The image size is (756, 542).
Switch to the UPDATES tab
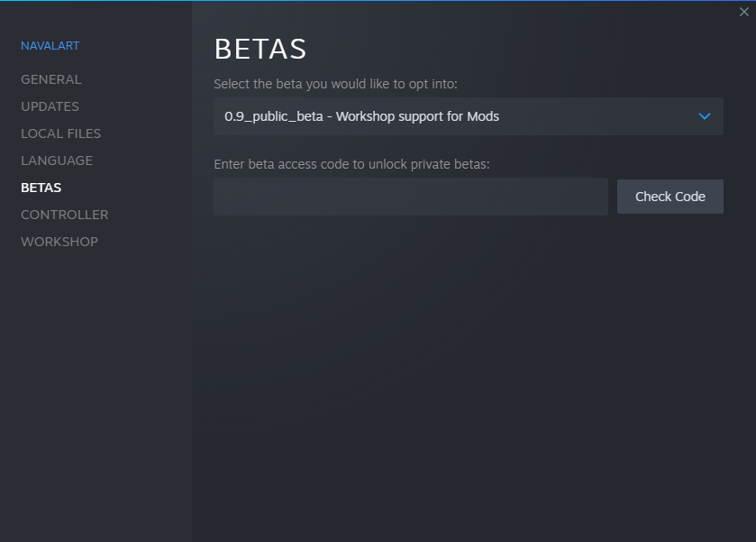point(50,106)
